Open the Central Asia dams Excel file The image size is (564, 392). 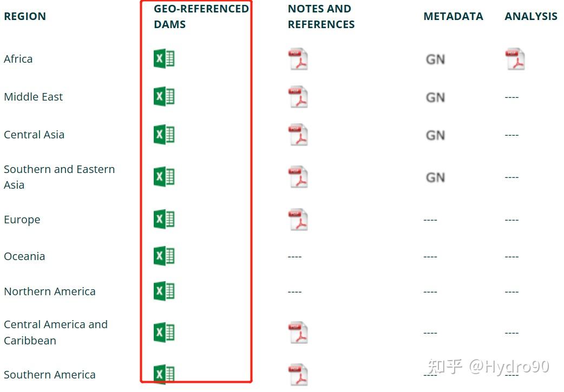coord(163,134)
